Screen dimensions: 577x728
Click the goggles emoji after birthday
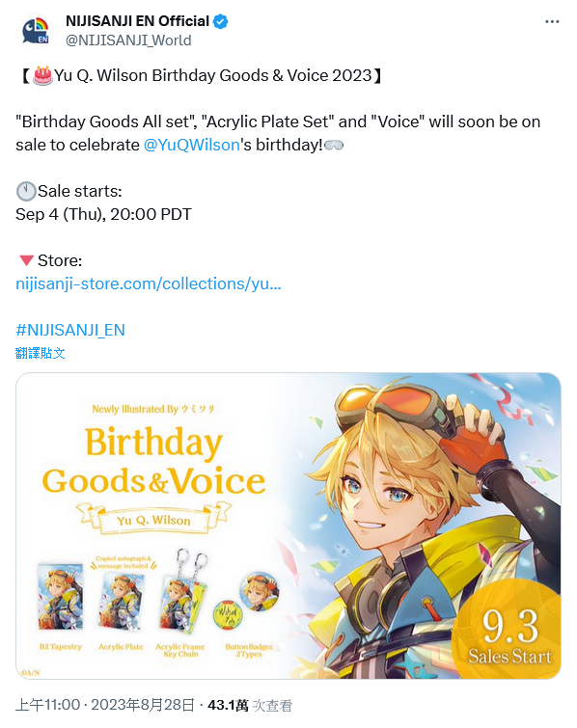(334, 146)
